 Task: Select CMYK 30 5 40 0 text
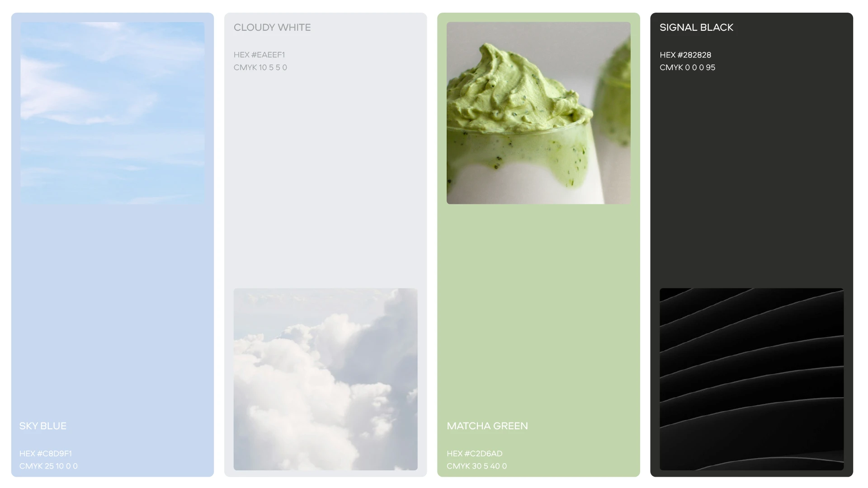coord(477,466)
